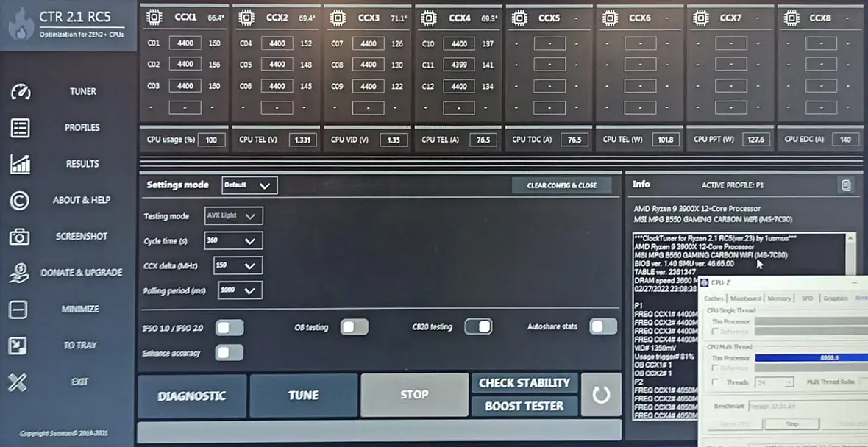Click the To Tray arrow icon
The height and width of the screenshot is (447, 868).
[18, 346]
